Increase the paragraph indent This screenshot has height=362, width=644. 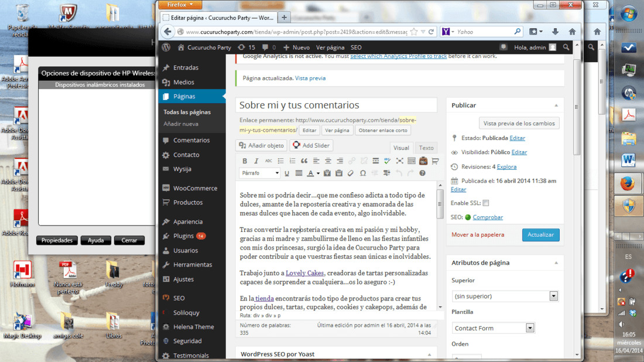386,173
